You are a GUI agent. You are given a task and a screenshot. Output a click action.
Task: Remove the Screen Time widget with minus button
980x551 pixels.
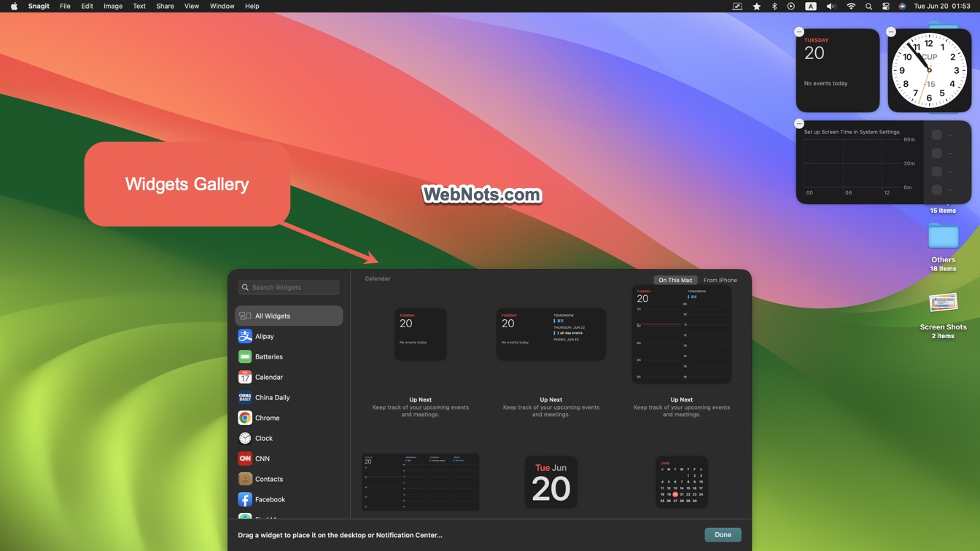[799, 124]
